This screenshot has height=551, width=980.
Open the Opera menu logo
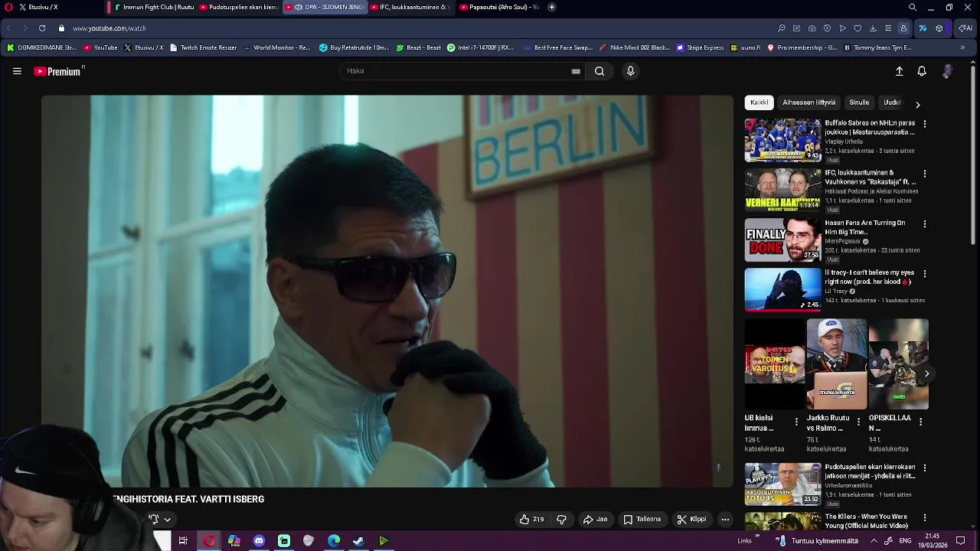8,7
